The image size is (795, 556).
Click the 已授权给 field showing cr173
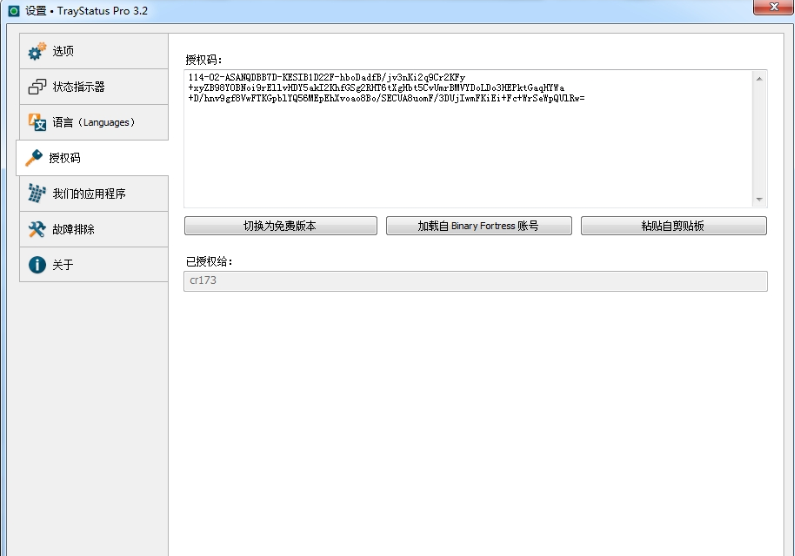click(x=475, y=281)
